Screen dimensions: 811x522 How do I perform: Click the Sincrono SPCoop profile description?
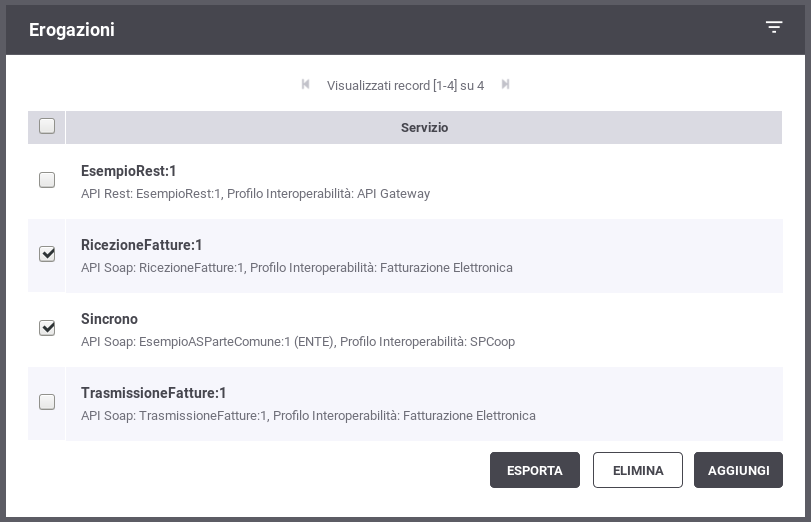pyautogui.click(x=298, y=341)
